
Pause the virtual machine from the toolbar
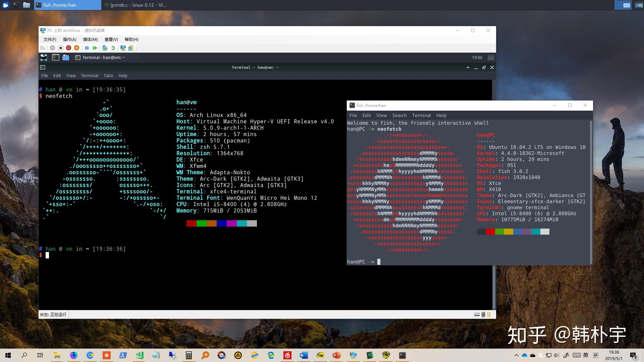pyautogui.click(x=87, y=48)
